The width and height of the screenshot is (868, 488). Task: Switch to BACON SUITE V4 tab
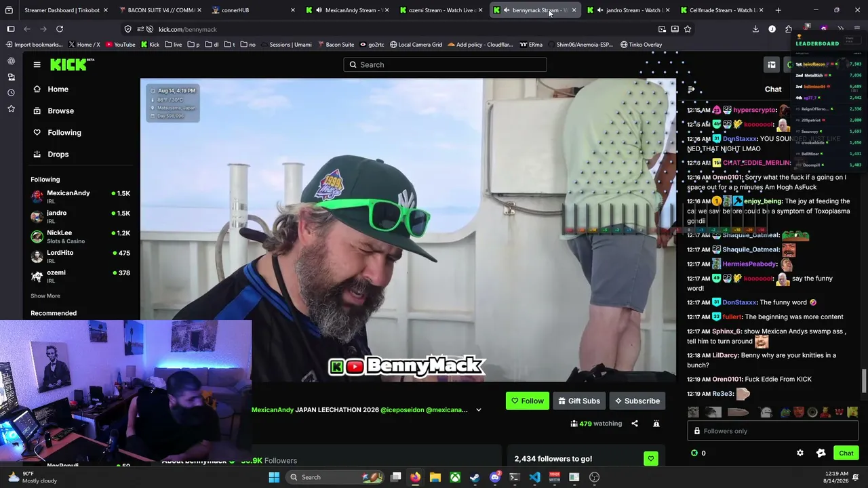159,10
